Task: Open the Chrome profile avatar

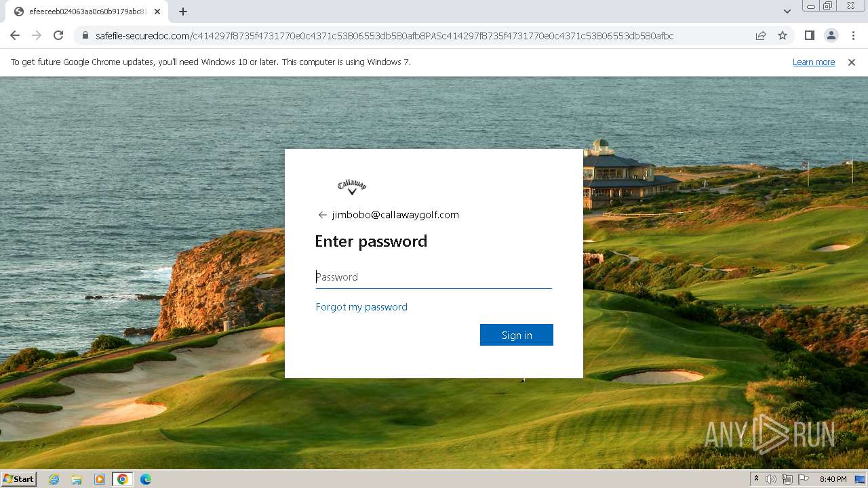Action: pyautogui.click(x=831, y=35)
